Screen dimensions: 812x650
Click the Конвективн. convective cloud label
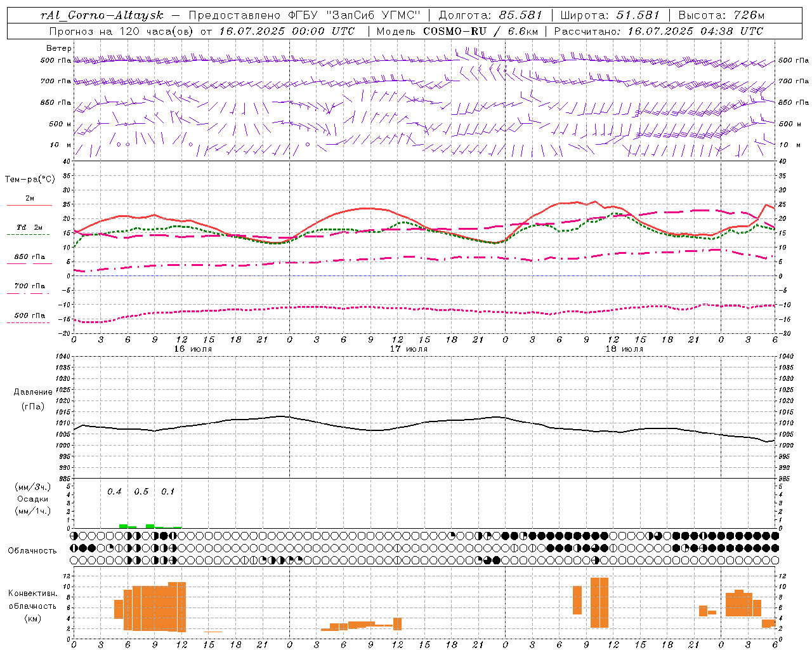coord(33,594)
